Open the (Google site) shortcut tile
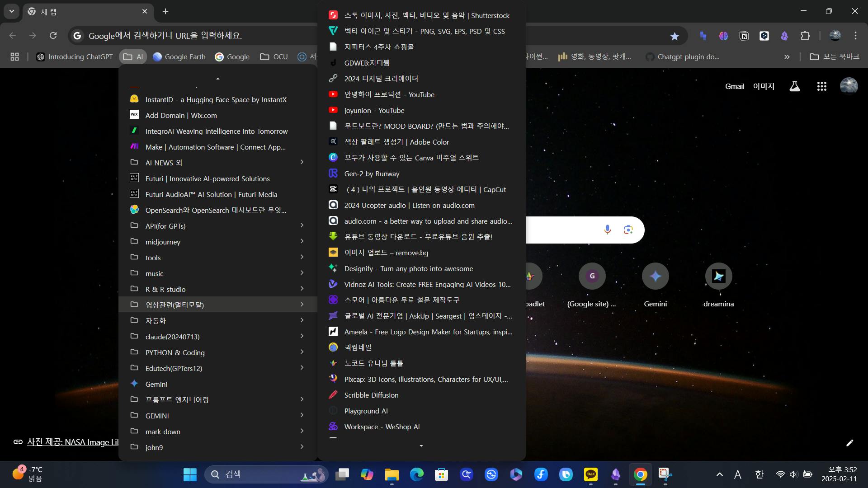This screenshot has width=868, height=488. pyautogui.click(x=592, y=285)
